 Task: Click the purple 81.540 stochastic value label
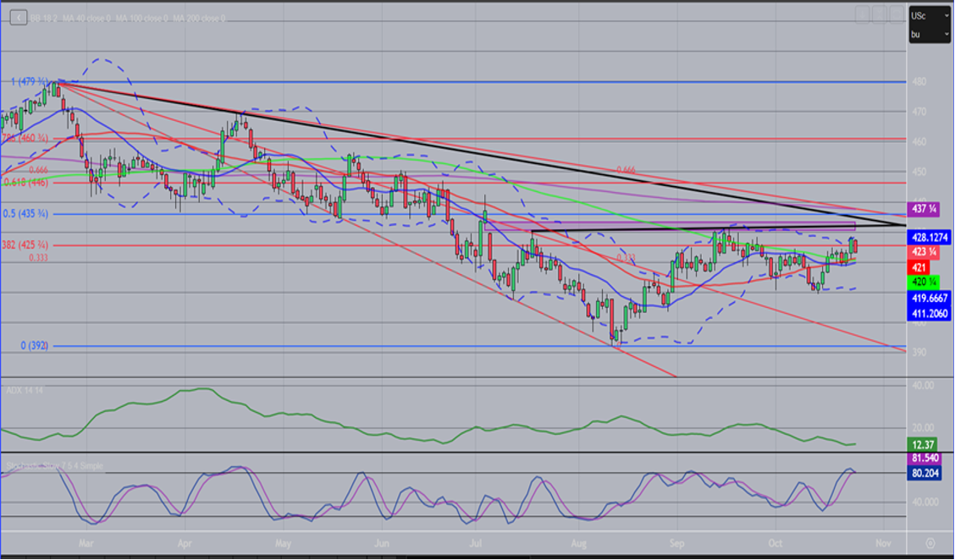click(925, 458)
